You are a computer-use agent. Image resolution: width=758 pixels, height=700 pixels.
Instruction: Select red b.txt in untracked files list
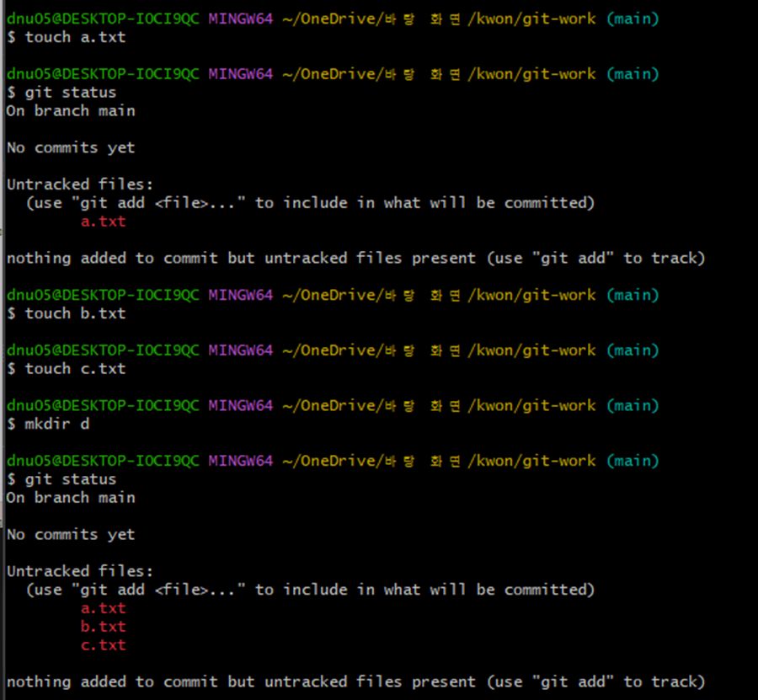(104, 627)
